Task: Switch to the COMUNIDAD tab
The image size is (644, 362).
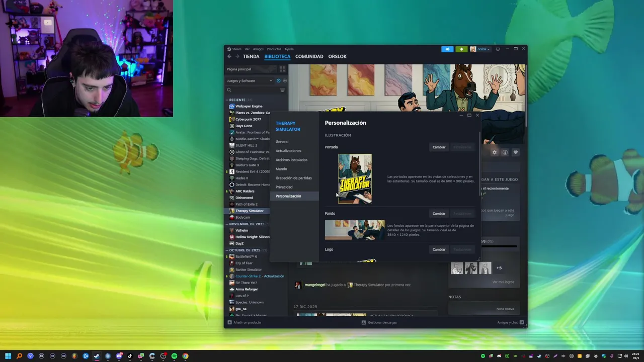Action: tap(309, 56)
